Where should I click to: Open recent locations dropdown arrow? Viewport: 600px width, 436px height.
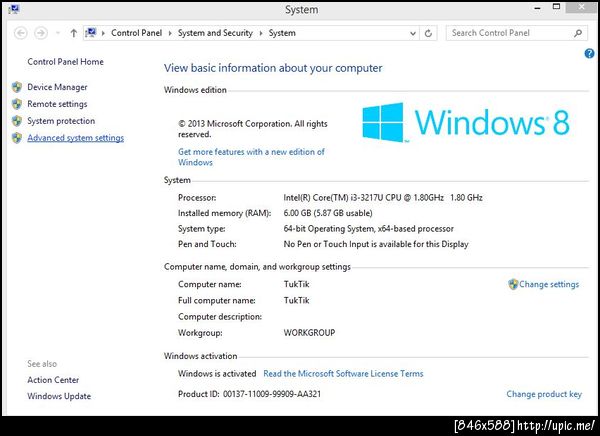pyautogui.click(x=58, y=33)
